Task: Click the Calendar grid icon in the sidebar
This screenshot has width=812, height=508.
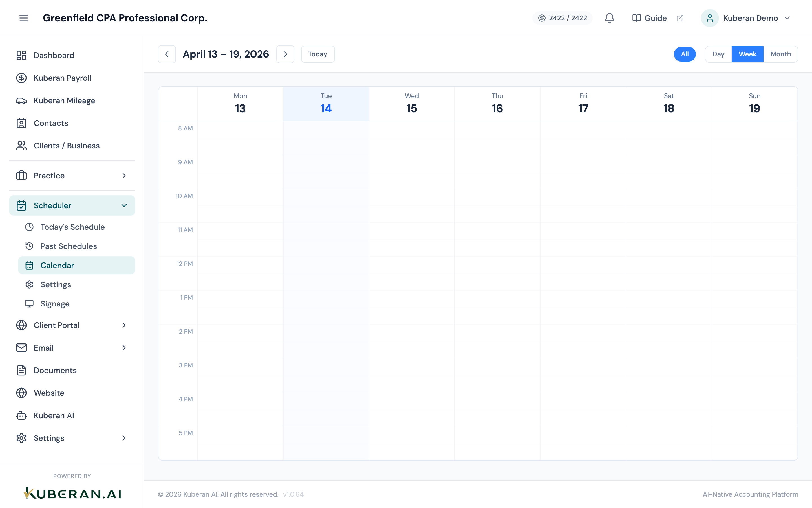Action: (29, 265)
